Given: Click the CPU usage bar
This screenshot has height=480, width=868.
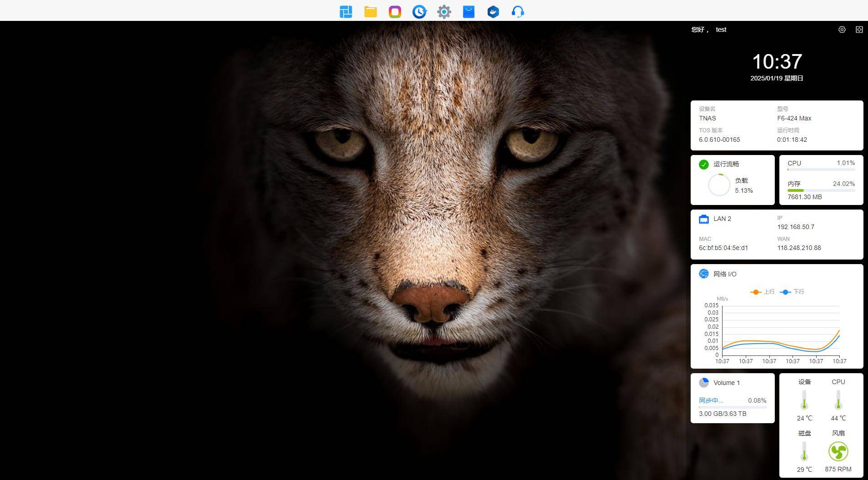Looking at the screenshot, I should coord(821,170).
